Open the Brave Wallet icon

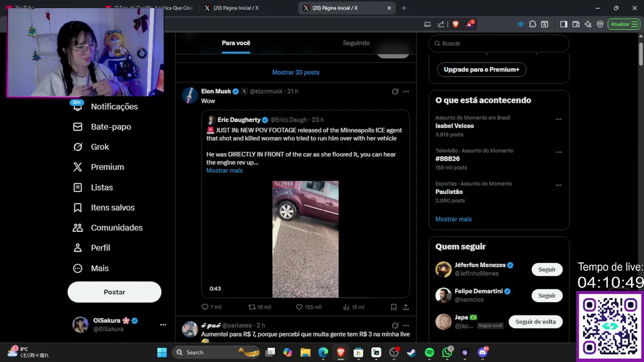[x=576, y=24]
